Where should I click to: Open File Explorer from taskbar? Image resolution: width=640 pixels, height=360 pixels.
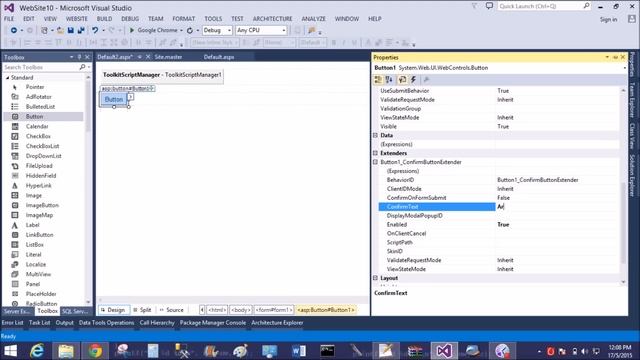pos(66,351)
